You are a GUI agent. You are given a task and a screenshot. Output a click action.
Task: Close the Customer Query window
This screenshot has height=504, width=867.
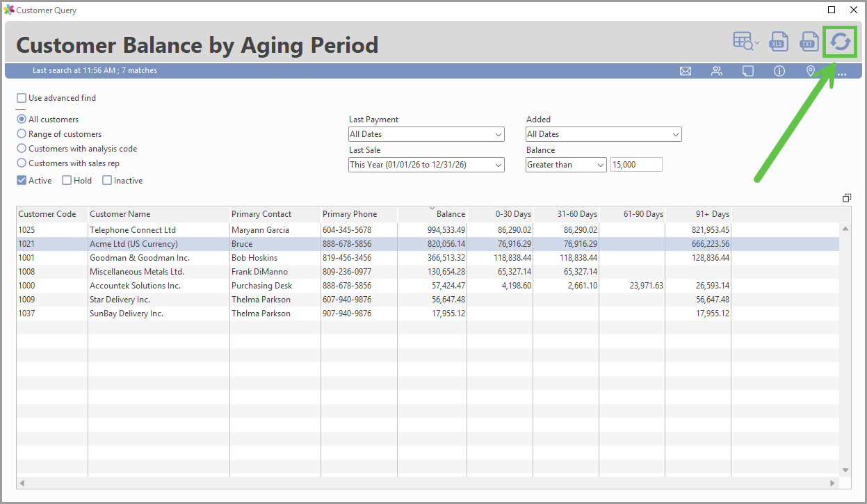853,10
